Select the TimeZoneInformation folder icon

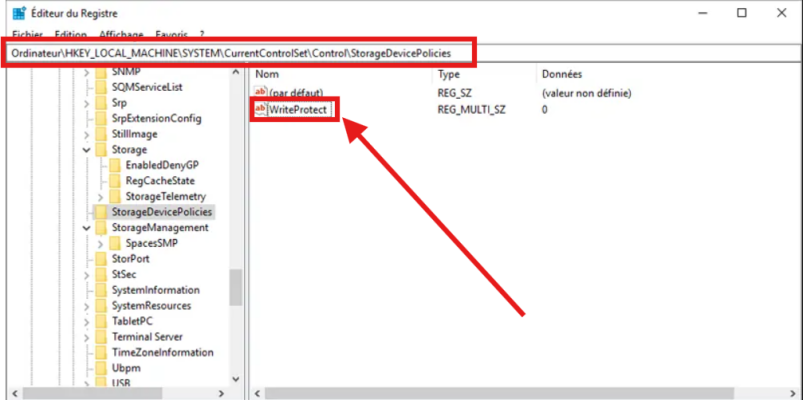[x=101, y=352]
